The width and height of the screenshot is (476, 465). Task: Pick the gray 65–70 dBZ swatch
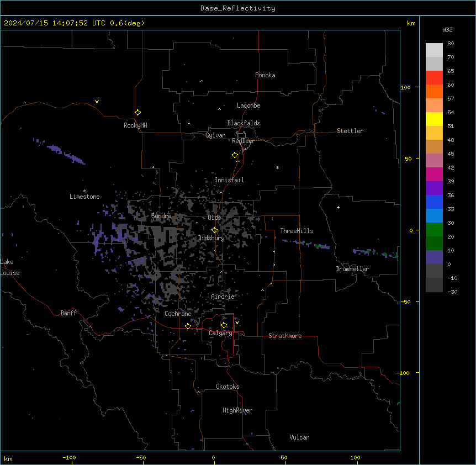[434, 64]
